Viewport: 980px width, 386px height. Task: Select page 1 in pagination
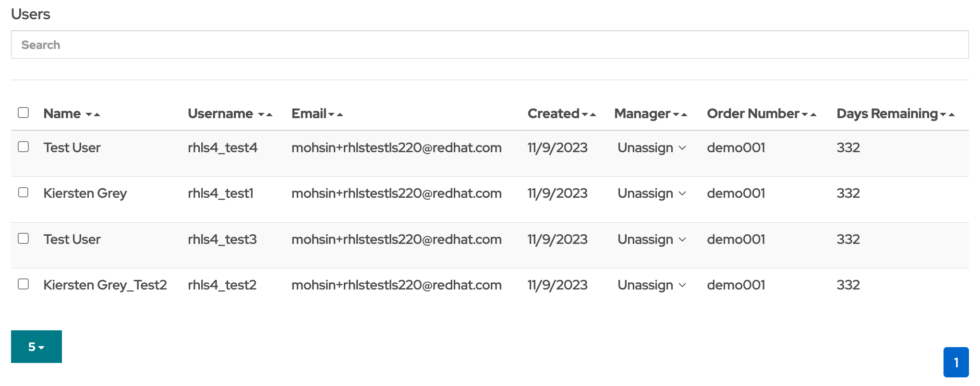[x=957, y=362]
